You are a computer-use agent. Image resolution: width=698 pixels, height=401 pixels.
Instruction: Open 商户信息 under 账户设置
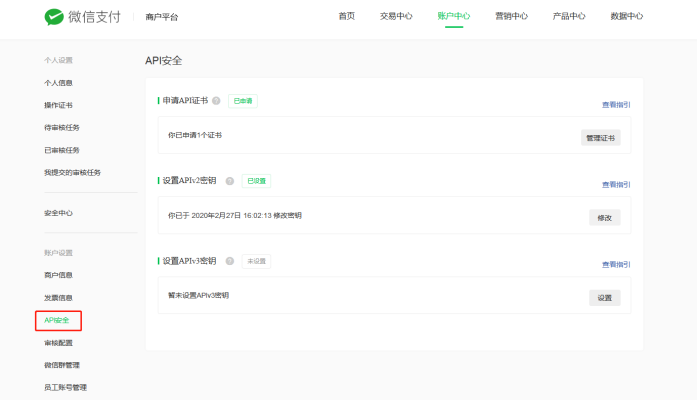click(x=58, y=275)
